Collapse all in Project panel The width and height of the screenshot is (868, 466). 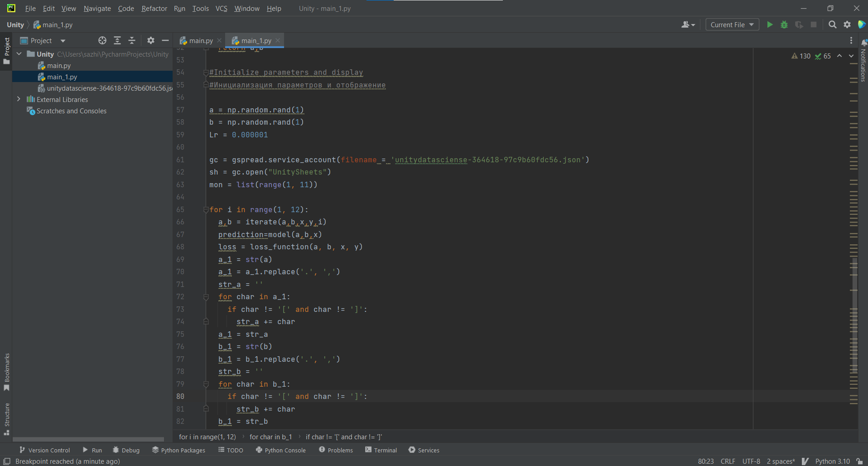[132, 41]
